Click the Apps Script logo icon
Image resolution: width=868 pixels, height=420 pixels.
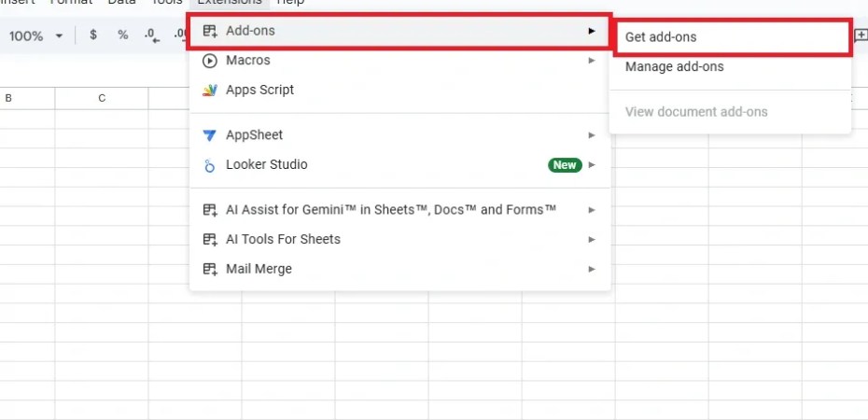pyautogui.click(x=209, y=91)
